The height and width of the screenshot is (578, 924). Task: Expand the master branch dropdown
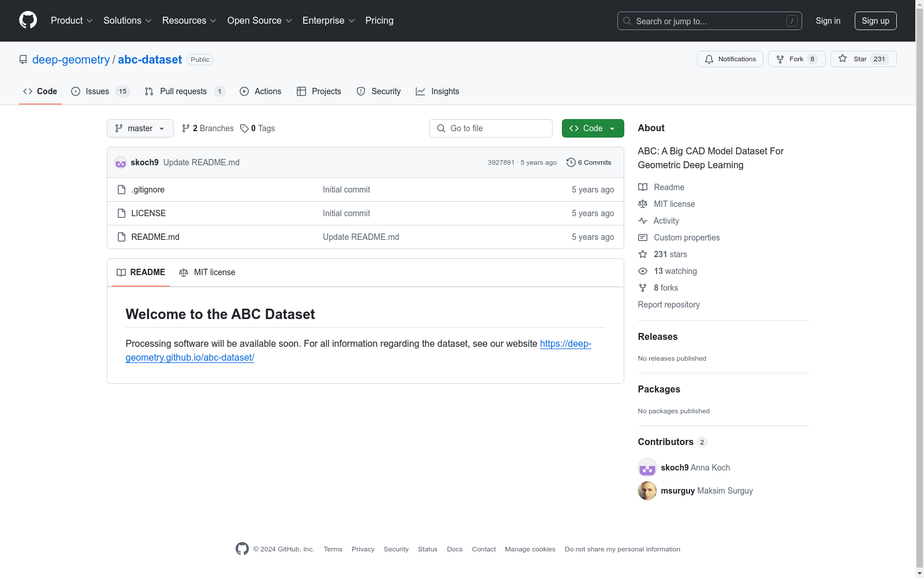[x=140, y=128]
